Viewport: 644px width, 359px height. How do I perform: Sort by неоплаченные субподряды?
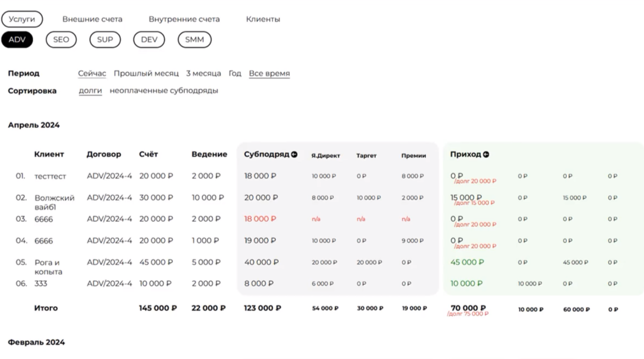coord(164,91)
